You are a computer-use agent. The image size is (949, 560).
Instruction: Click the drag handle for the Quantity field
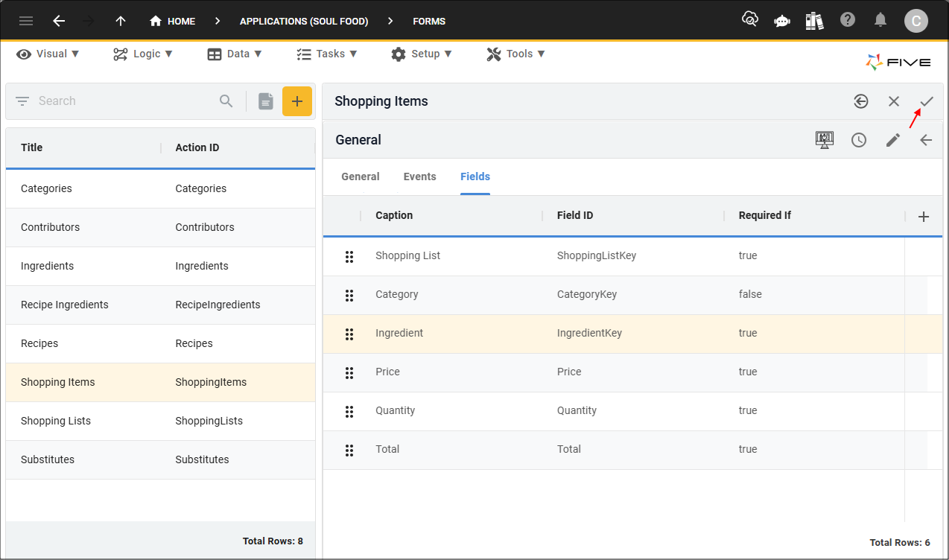point(349,411)
